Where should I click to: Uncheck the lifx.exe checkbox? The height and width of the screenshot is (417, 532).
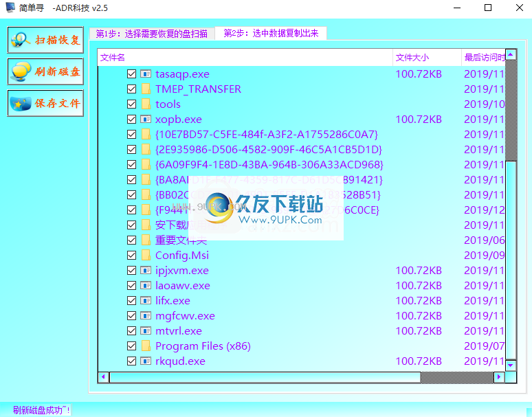point(132,301)
